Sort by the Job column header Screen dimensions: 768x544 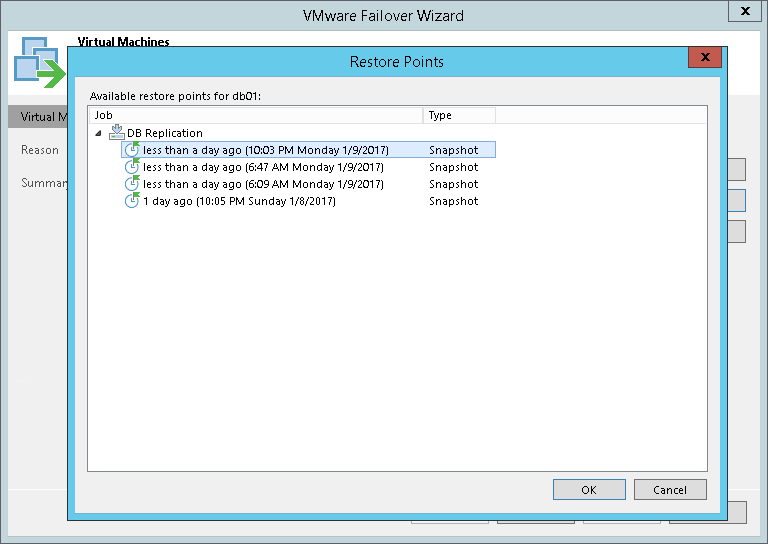click(256, 115)
